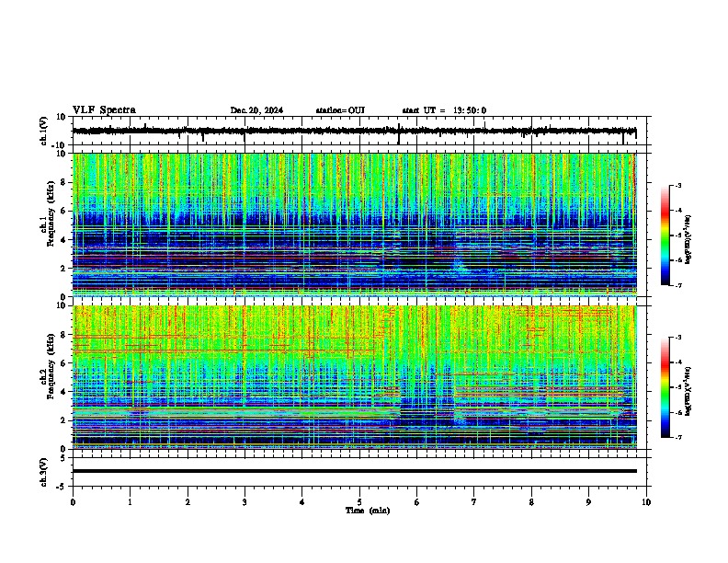Click the ch.2 spectrogram color scale bar
Screen dimensions: 728x563
coord(665,387)
